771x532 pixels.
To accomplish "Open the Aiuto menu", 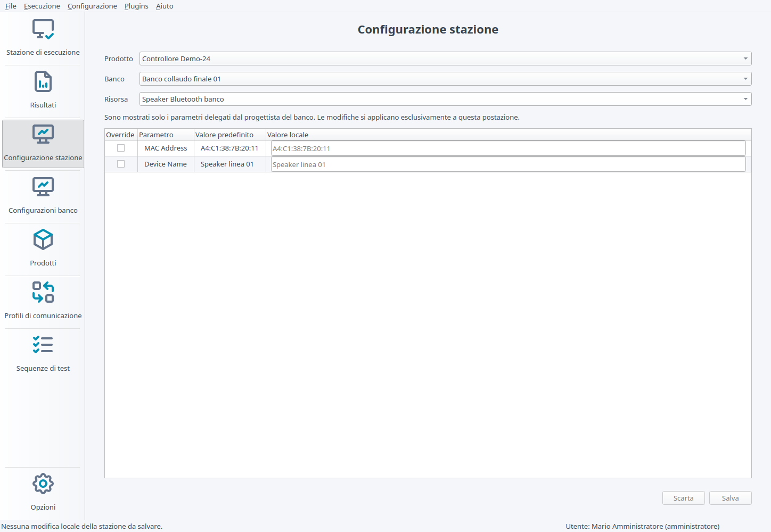I will pyautogui.click(x=165, y=6).
